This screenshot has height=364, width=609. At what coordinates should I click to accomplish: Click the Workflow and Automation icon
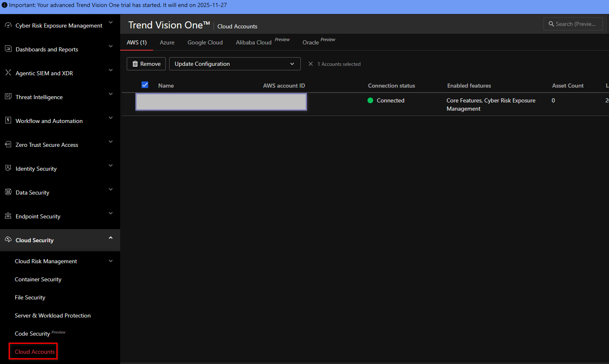(x=8, y=120)
